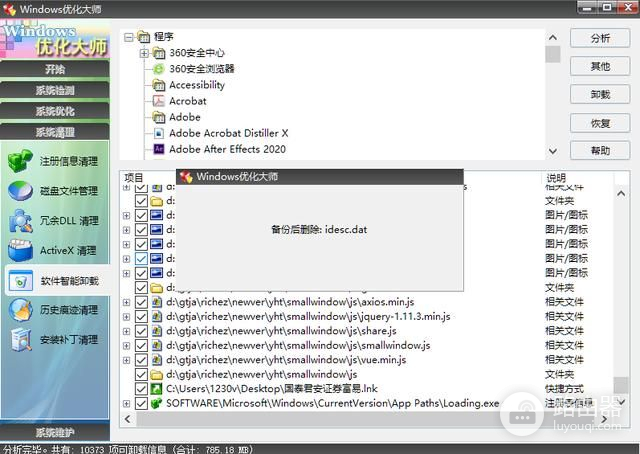Click Adobe After Effects 2020 icon

coord(159,149)
